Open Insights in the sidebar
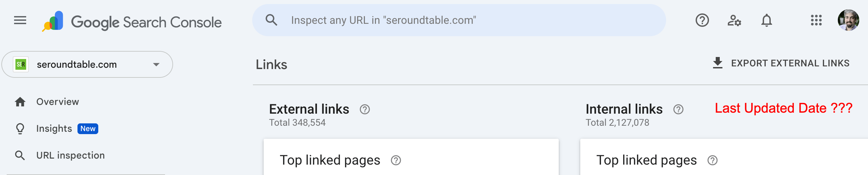868x175 pixels. coord(54,128)
